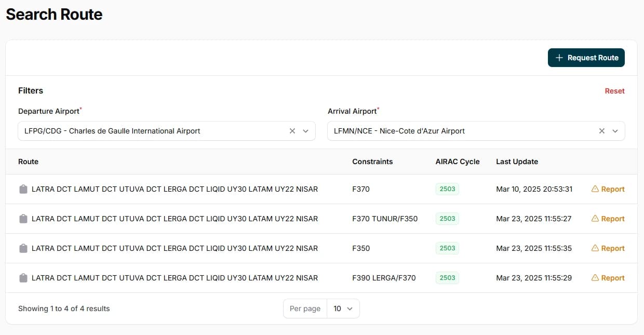This screenshot has height=335, width=644.
Task: Copy route with F370 constraint using clipboard icon
Action: coord(23,190)
